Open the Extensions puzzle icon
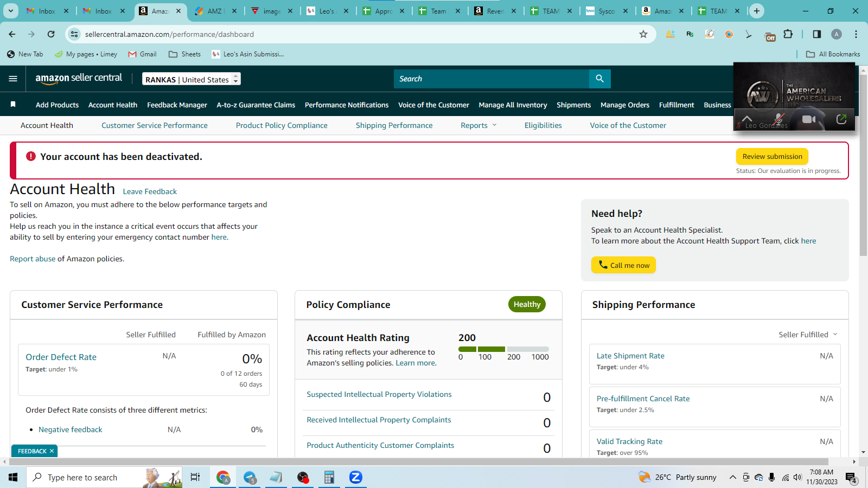 pyautogui.click(x=788, y=34)
